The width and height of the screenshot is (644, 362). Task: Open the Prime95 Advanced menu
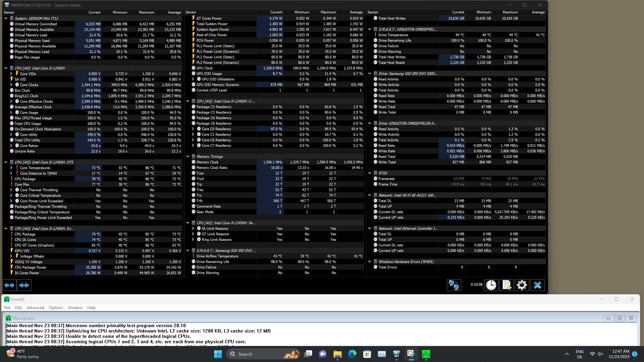[x=35, y=308]
